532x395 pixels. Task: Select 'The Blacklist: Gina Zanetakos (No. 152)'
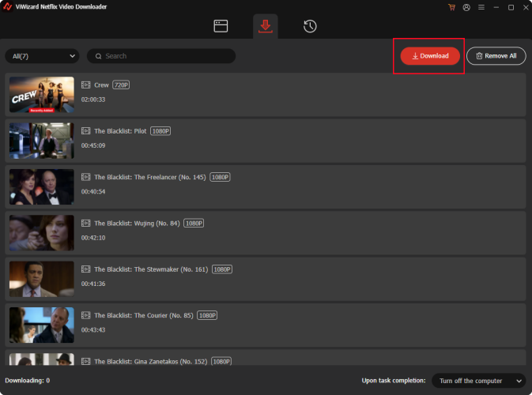click(x=151, y=362)
